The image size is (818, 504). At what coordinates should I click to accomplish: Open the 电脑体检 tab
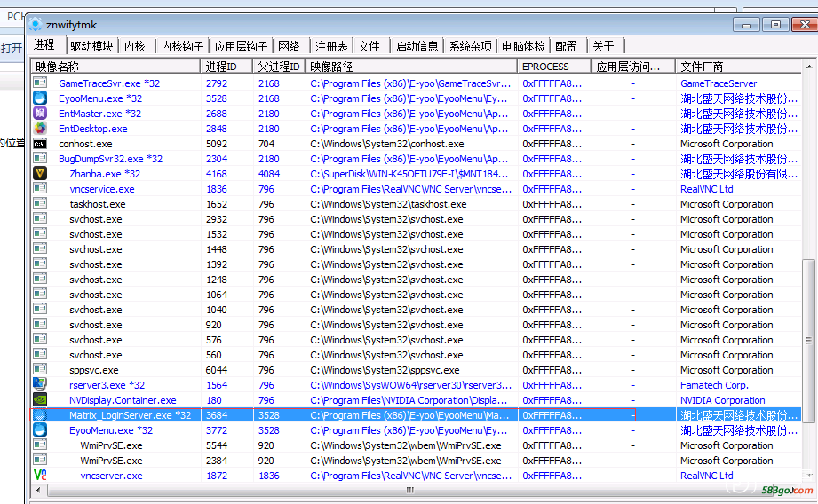click(x=523, y=46)
